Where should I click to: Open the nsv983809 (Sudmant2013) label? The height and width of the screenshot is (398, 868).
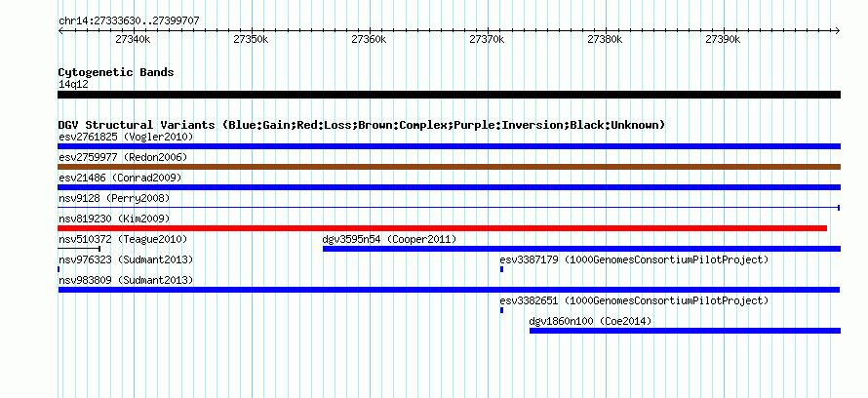[126, 280]
